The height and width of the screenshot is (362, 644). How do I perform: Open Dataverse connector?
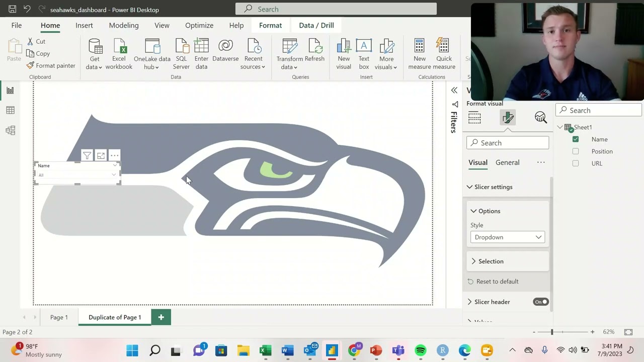225,50
